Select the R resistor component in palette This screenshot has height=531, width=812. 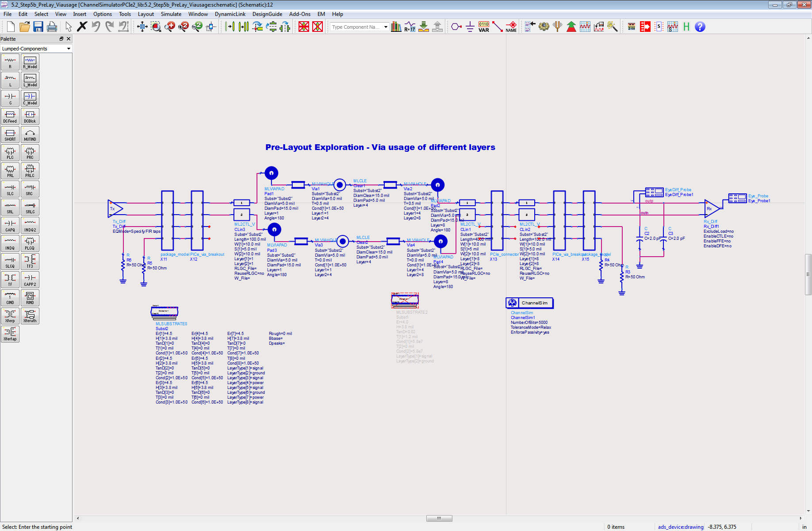coord(10,62)
